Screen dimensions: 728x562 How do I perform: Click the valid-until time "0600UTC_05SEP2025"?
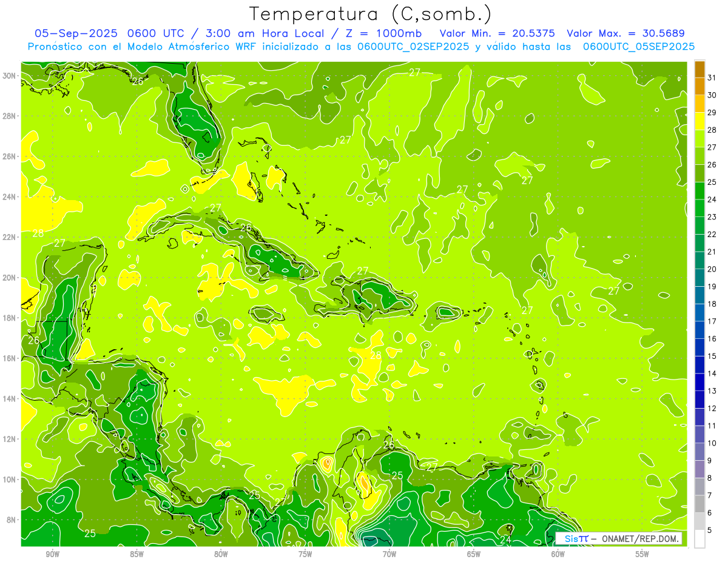click(639, 47)
